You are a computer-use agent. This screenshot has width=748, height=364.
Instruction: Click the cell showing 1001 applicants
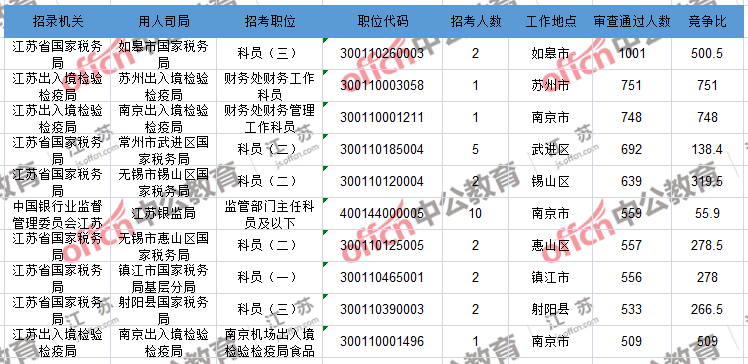pyautogui.click(x=632, y=53)
